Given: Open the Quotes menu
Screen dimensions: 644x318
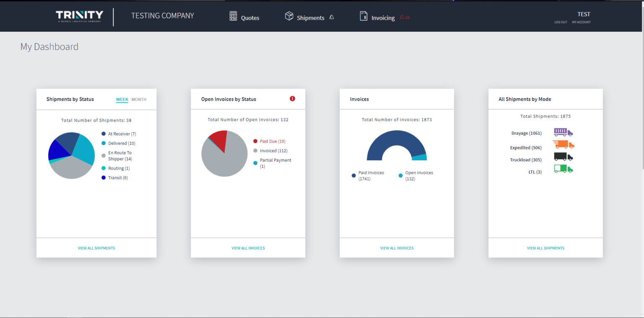Looking at the screenshot, I should click(x=244, y=17).
